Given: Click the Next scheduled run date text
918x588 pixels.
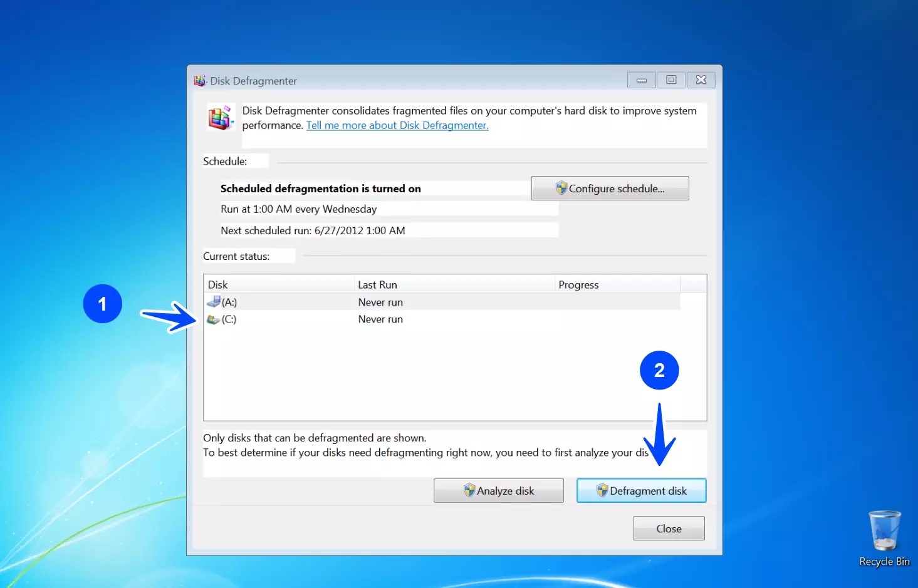Looking at the screenshot, I should (313, 230).
